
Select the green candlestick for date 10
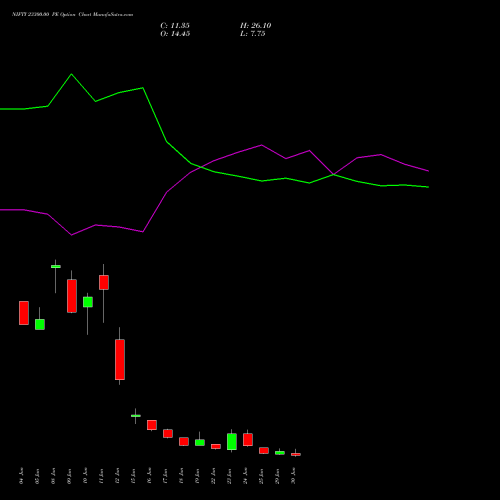pyautogui.click(x=88, y=302)
